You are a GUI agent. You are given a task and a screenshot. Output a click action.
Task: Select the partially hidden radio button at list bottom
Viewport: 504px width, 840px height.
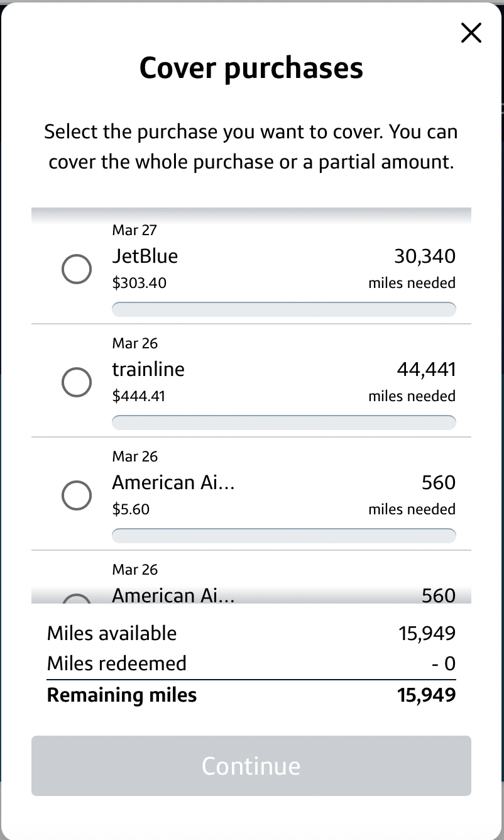click(x=77, y=599)
